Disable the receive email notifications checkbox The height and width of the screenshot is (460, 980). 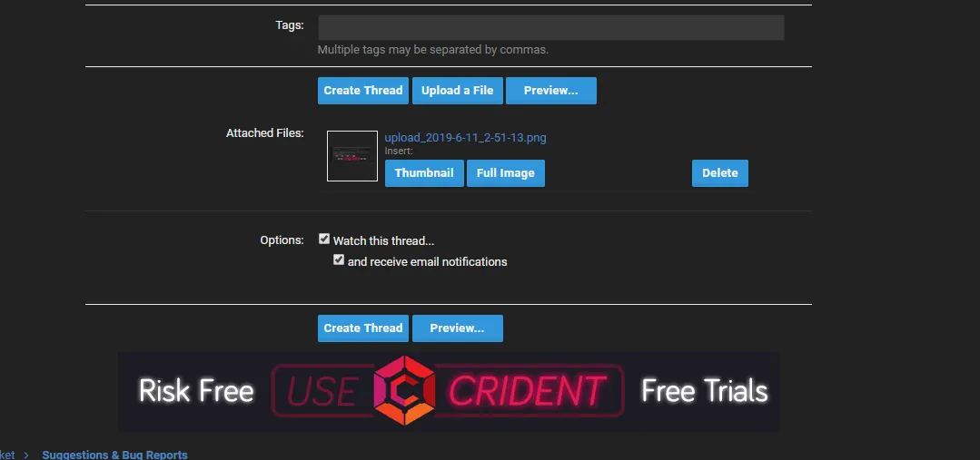point(339,260)
